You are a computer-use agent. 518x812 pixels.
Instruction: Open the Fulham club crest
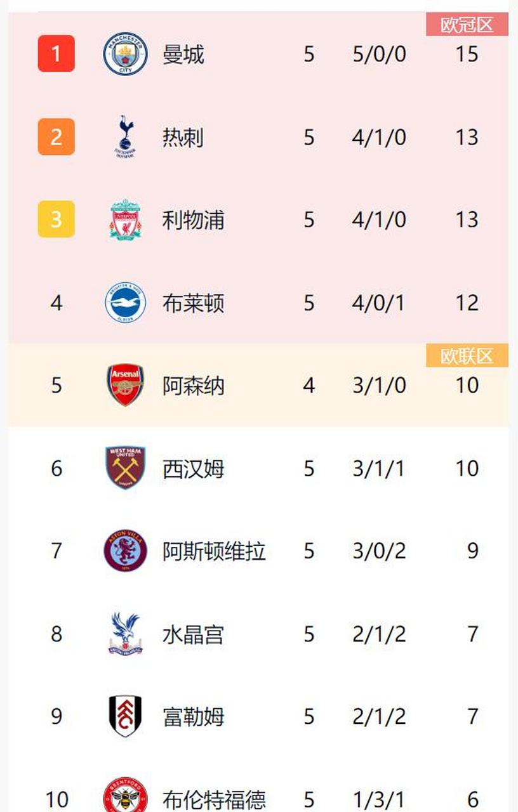tap(126, 716)
